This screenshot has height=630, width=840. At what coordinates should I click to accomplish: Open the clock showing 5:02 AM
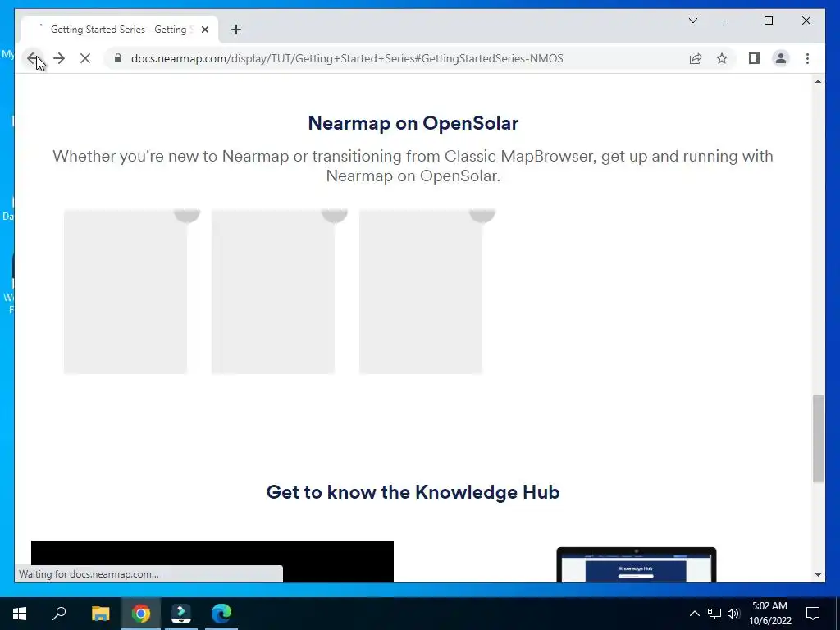point(769,614)
